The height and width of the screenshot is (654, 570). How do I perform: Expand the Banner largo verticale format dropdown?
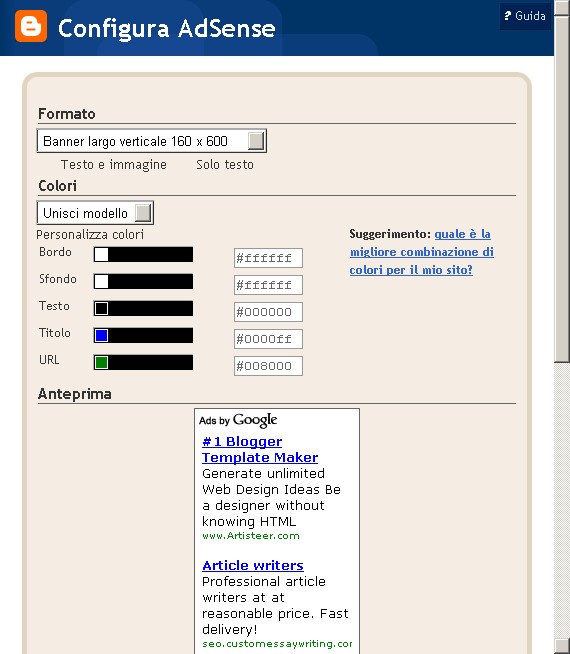click(152, 141)
